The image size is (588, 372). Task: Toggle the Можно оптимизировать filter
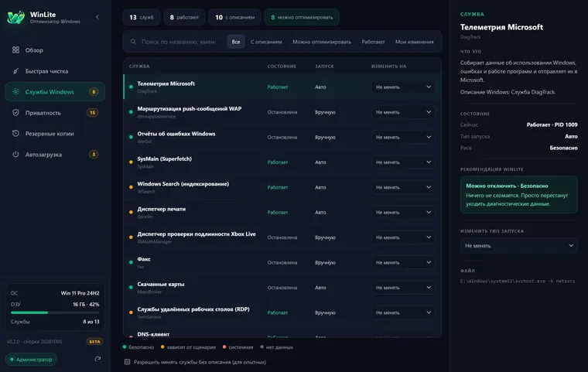pos(322,42)
